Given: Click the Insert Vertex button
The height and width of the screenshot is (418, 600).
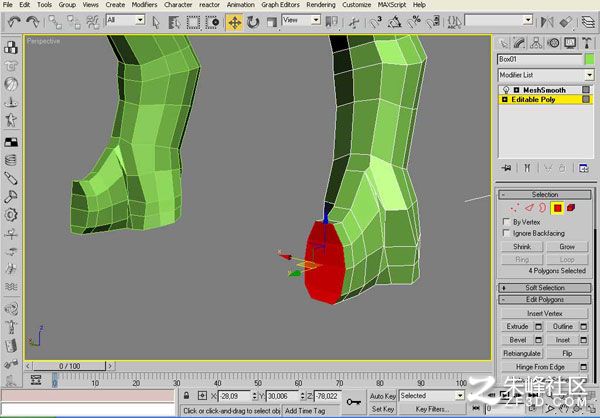Looking at the screenshot, I should (545, 313).
